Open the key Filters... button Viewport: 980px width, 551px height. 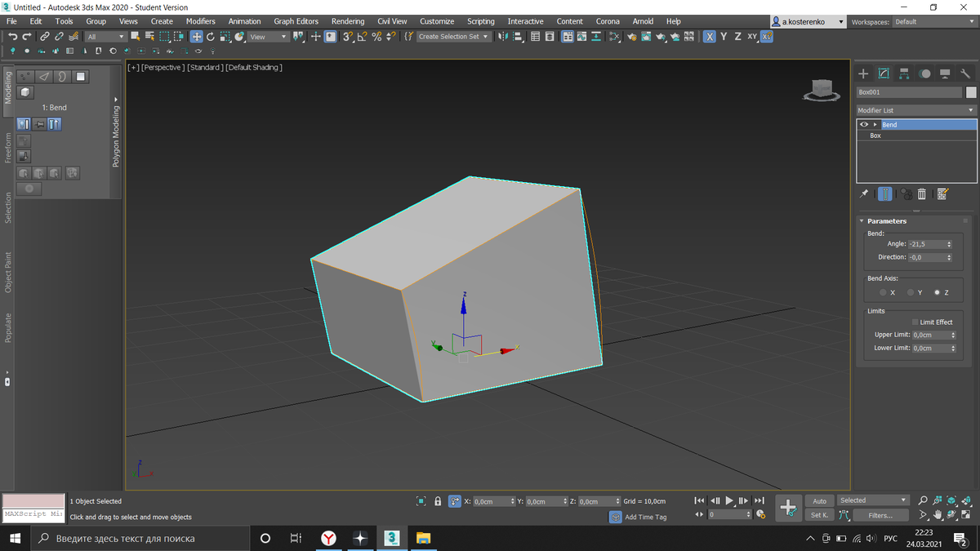pos(880,515)
